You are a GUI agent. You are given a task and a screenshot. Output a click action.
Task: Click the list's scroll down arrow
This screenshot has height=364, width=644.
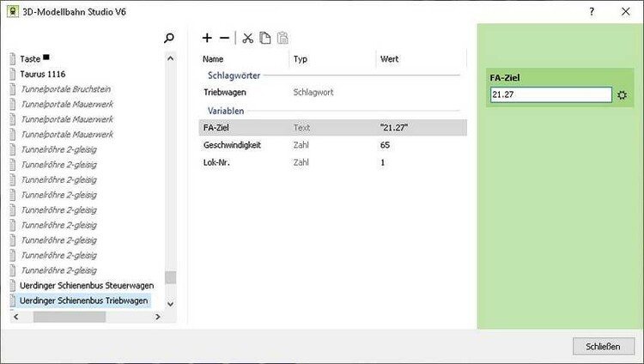coord(171,304)
